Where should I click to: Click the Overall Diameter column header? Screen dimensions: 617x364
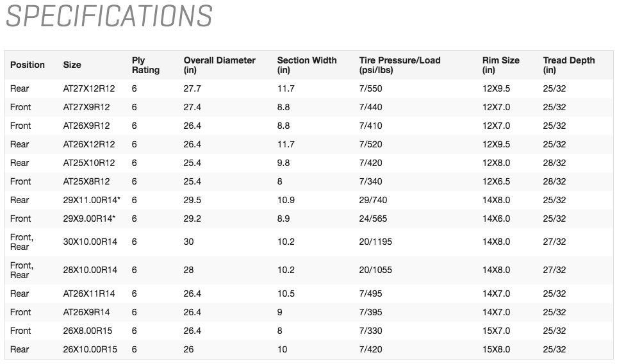pyautogui.click(x=219, y=65)
